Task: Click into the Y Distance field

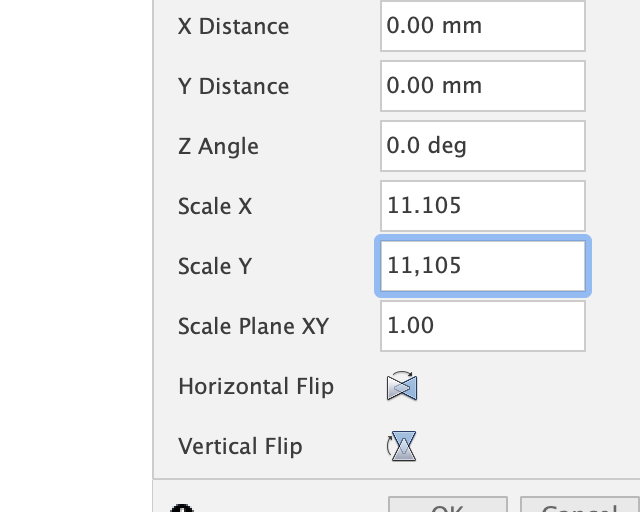Action: coord(482,86)
